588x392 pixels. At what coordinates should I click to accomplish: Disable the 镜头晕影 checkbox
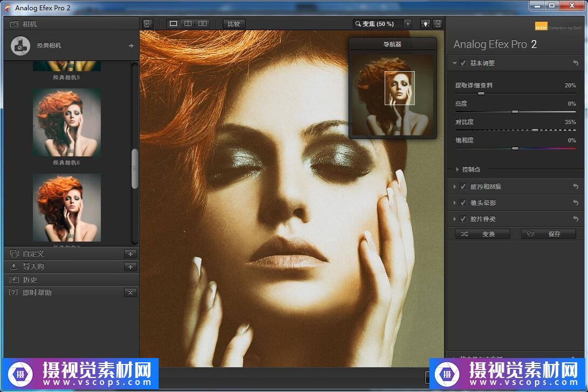pos(463,203)
